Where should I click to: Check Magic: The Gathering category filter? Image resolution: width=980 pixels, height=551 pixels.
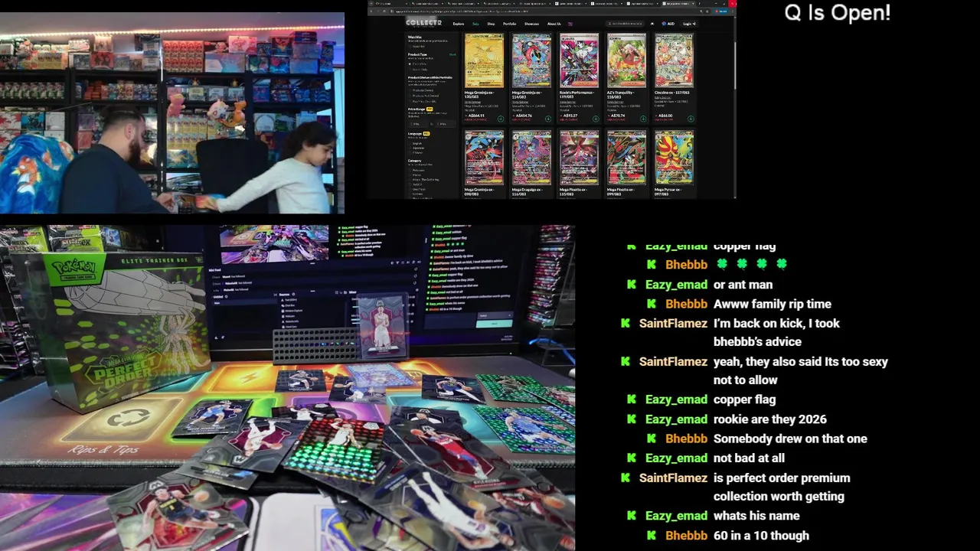[x=410, y=180]
